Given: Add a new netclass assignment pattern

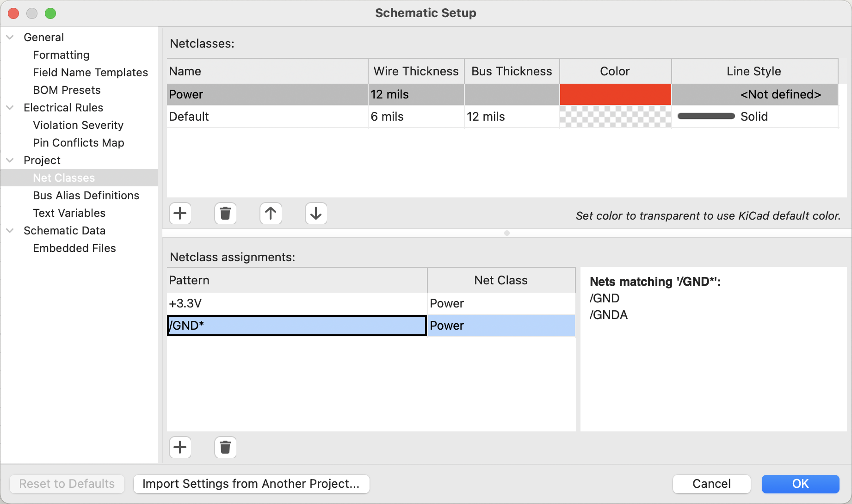Looking at the screenshot, I should click(x=180, y=447).
